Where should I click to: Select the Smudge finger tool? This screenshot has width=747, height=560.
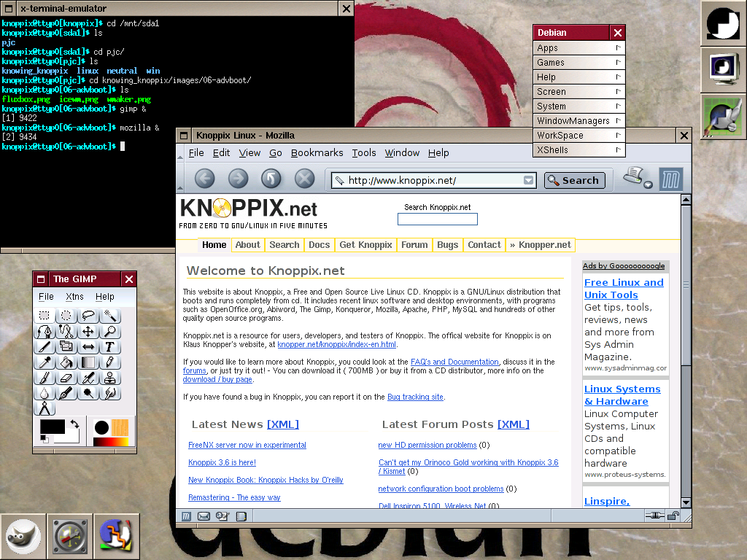point(110,393)
